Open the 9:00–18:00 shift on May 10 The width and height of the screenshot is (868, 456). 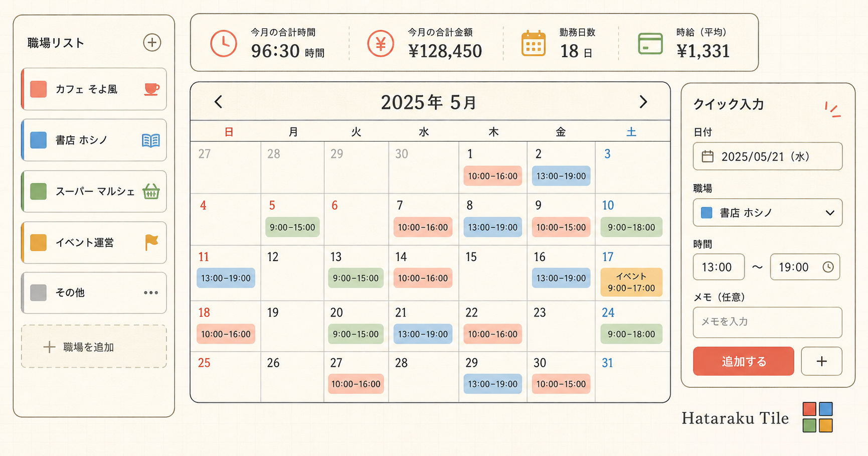coord(631,227)
